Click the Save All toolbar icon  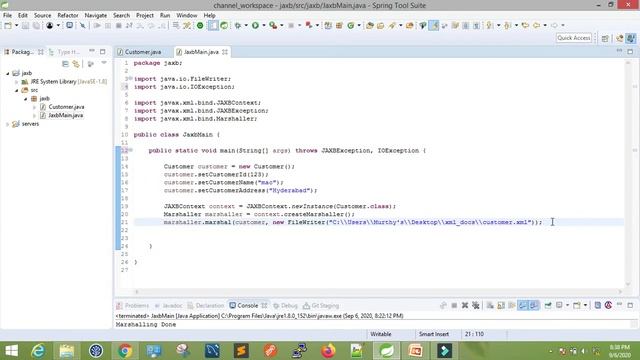[36, 25]
